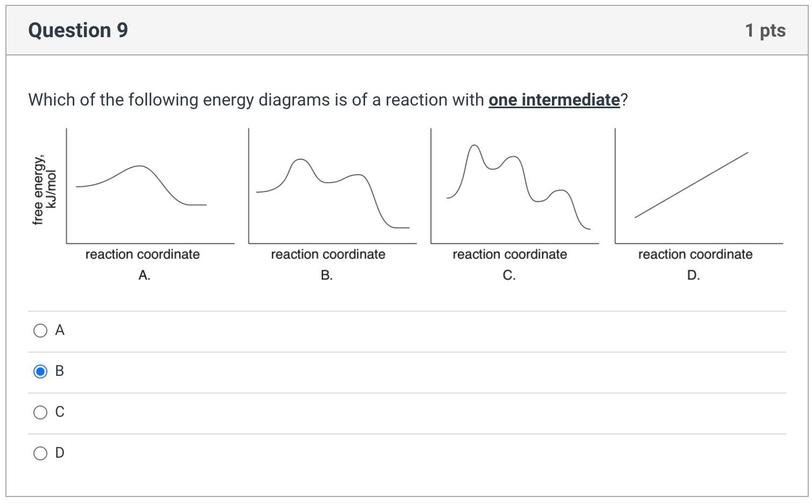Click the reaction coordinate label under diagram A
The width and height of the screenshot is (812, 504).
pos(143,254)
